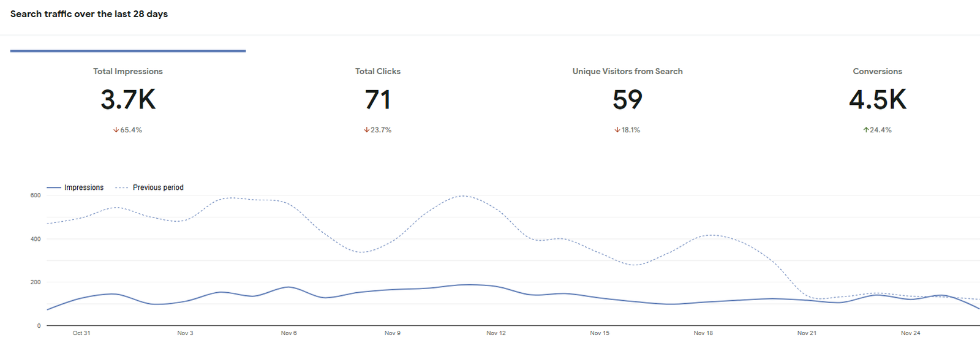The image size is (980, 351).
Task: Click the Search traffic over last 28 days heading
Action: pos(89,14)
